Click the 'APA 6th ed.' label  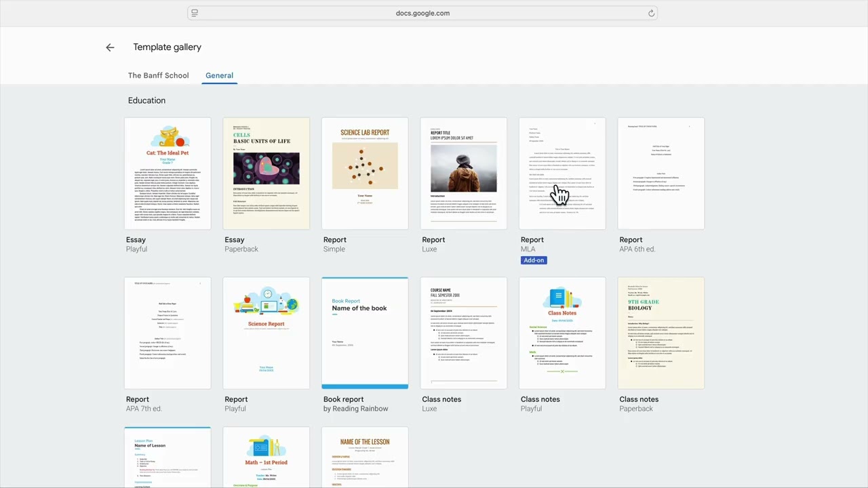coord(637,249)
